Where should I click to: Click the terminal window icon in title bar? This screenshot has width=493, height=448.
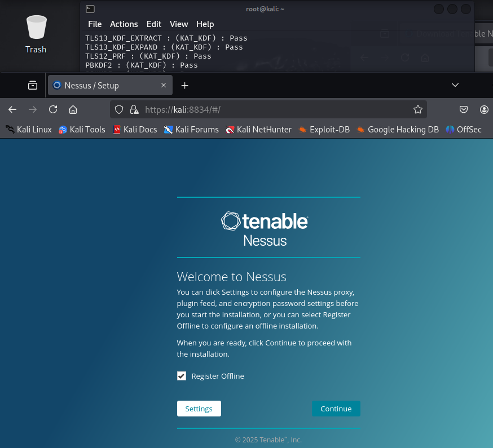90,9
